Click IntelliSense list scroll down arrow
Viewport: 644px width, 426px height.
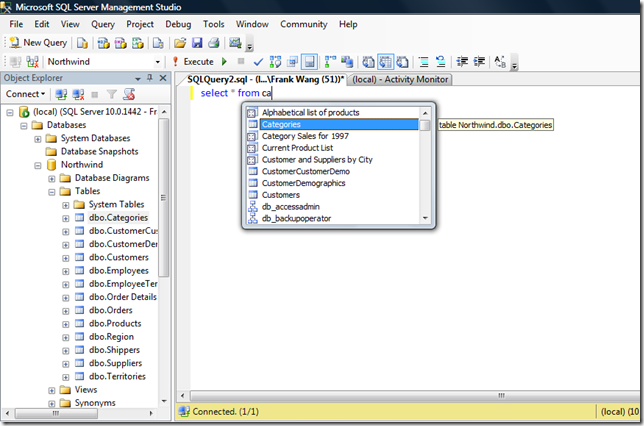pyautogui.click(x=425, y=219)
